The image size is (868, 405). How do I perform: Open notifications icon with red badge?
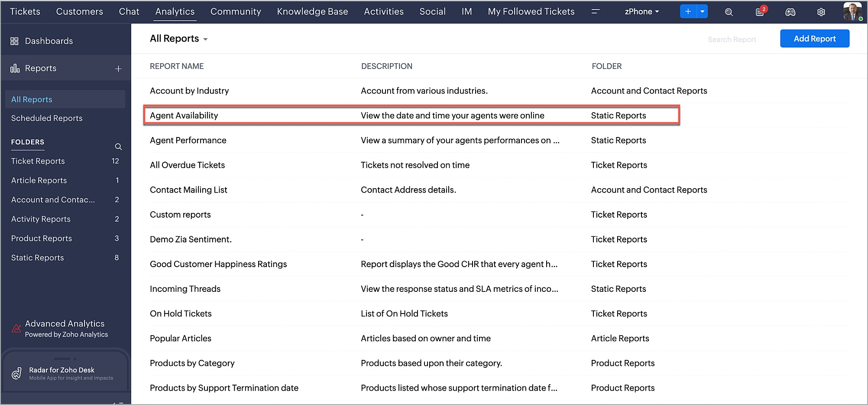(761, 12)
